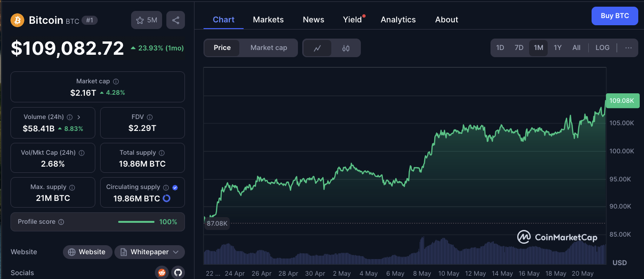This screenshot has height=279, width=644.
Task: Click the 100.00K y-axis label
Action: (x=622, y=151)
